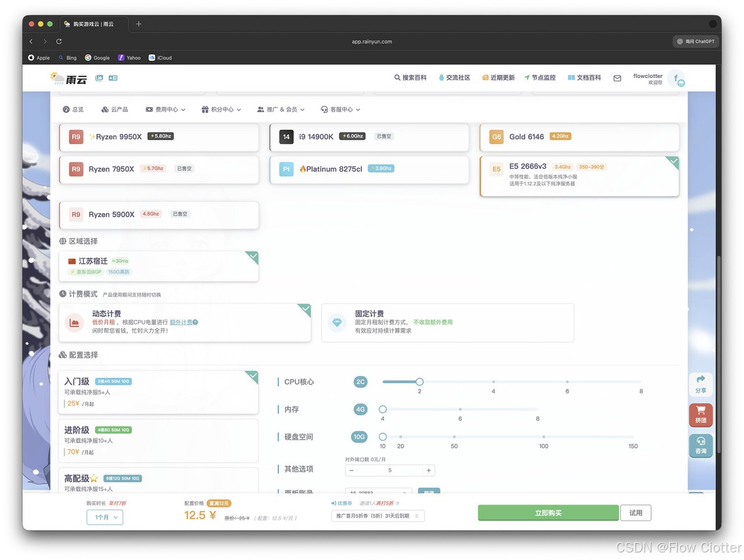Select the E5 2666v3 CPU card
Image resolution: width=744 pixels, height=560 pixels.
coord(580,176)
